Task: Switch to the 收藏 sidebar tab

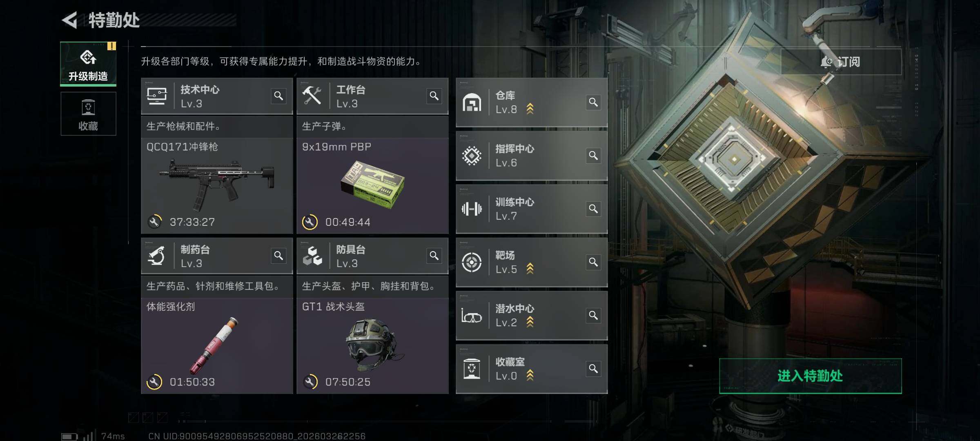Action: click(88, 114)
